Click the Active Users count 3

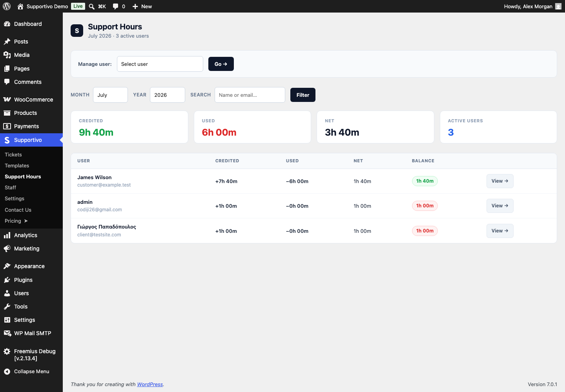point(451,132)
